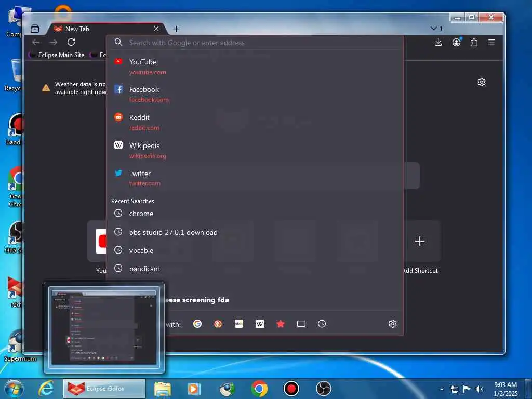Select recent search 'obs studio 27.0.1 download'
The image size is (532, 399).
(x=255, y=232)
